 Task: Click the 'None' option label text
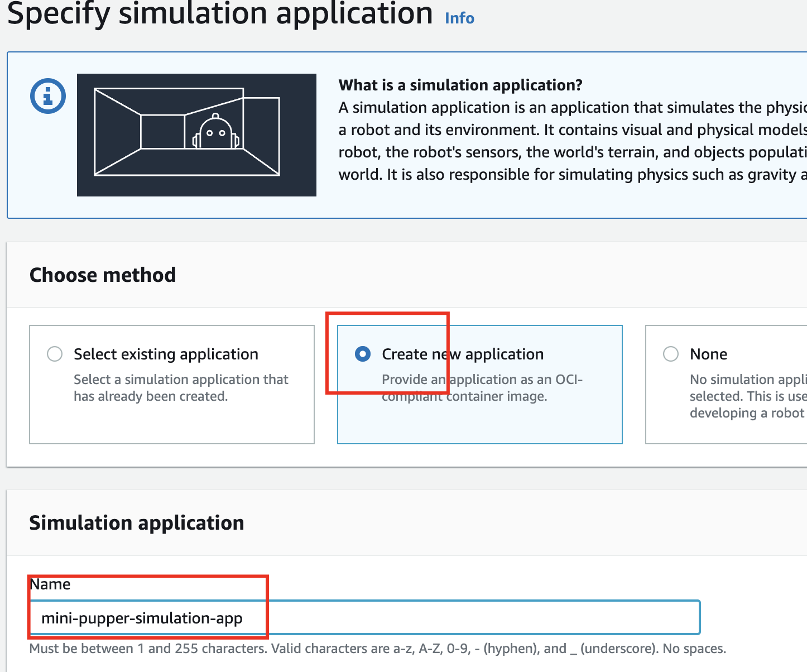[708, 354]
